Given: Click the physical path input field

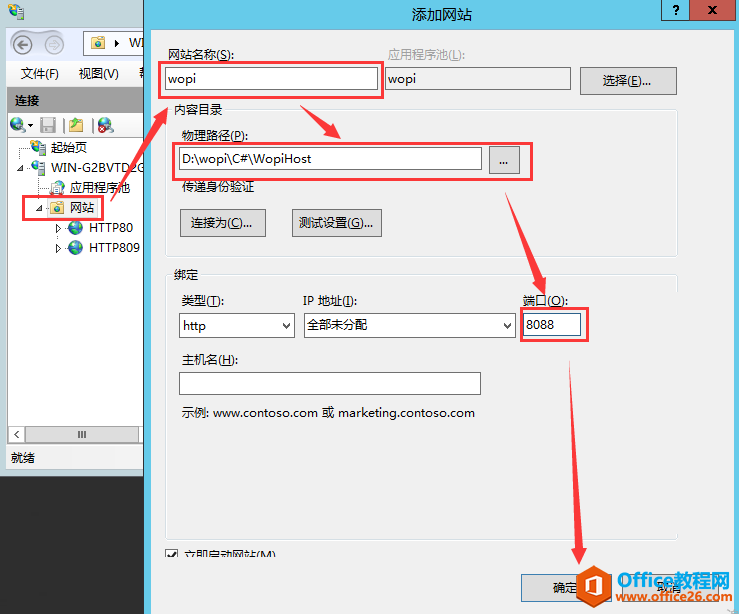Looking at the screenshot, I should [x=330, y=159].
